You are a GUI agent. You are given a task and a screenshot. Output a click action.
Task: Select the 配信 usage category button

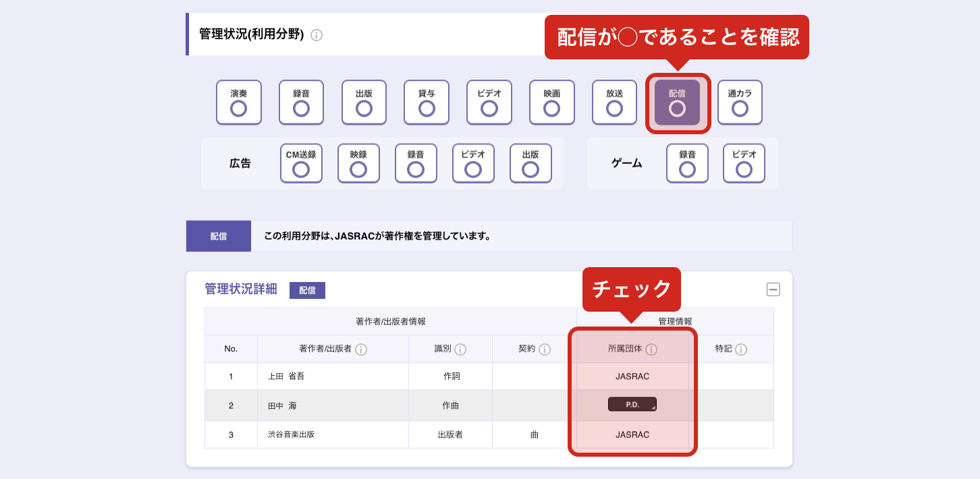pyautogui.click(x=677, y=103)
